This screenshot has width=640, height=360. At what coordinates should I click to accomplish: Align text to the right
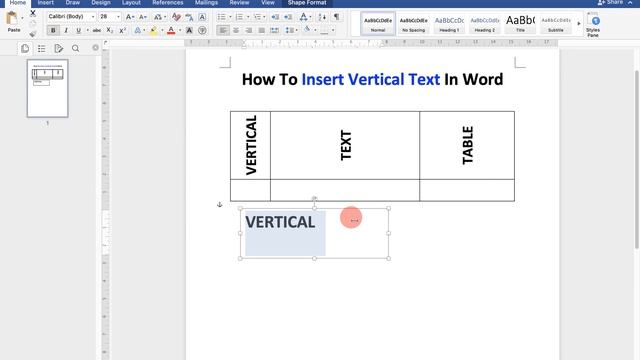point(248,30)
